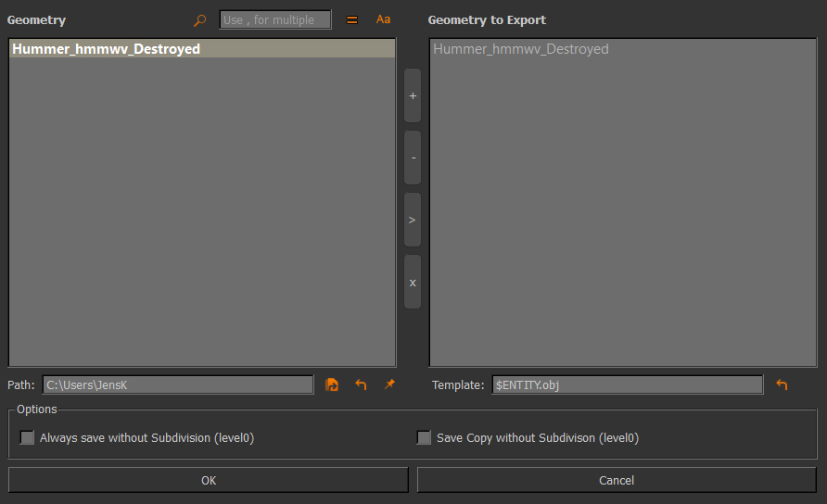
Task: Open the folder browser for the Path
Action: (332, 384)
